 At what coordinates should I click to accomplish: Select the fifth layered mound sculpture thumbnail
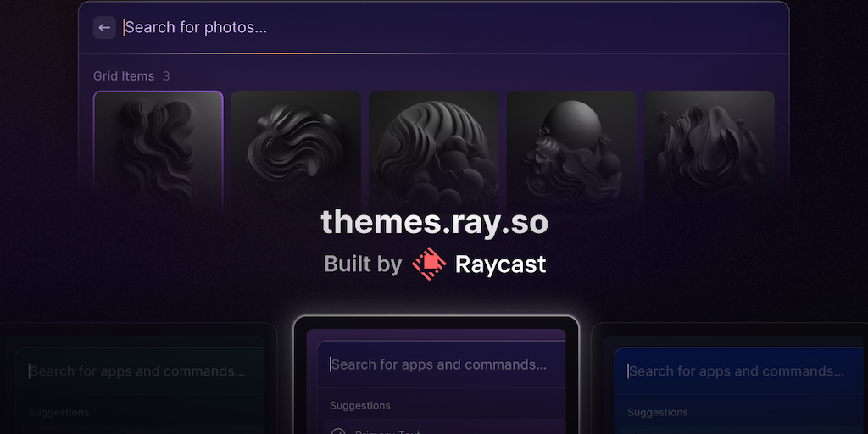tap(709, 151)
